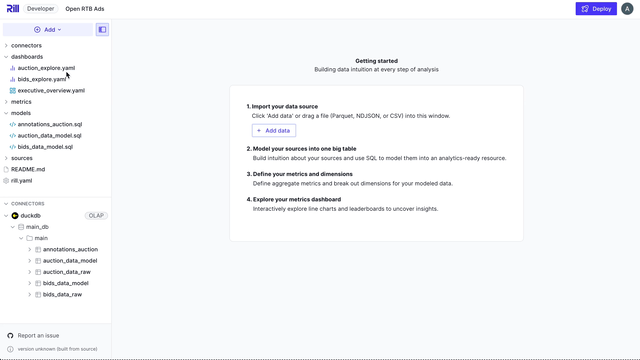
Task: Open the Add dropdown menu
Action: click(48, 29)
